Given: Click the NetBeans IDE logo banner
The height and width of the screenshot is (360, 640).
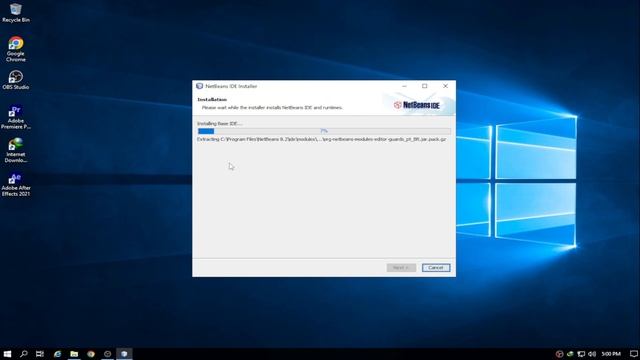Looking at the screenshot, I should pyautogui.click(x=417, y=105).
